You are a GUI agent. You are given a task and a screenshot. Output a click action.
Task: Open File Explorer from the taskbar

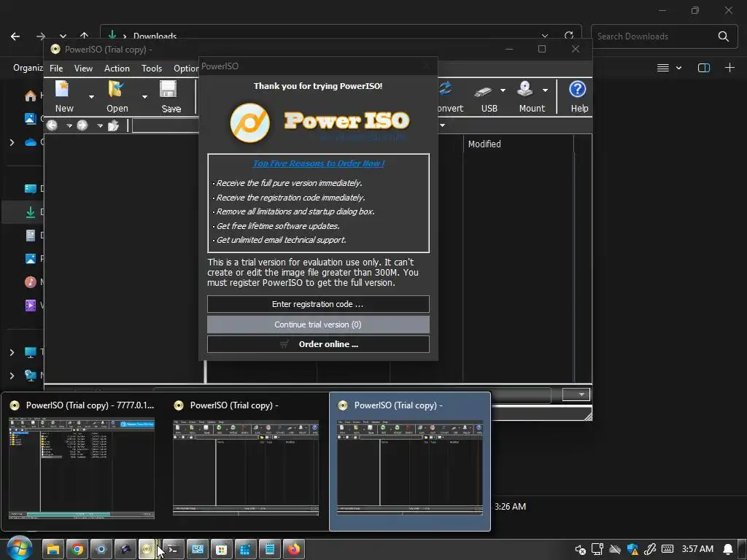pyautogui.click(x=53, y=549)
